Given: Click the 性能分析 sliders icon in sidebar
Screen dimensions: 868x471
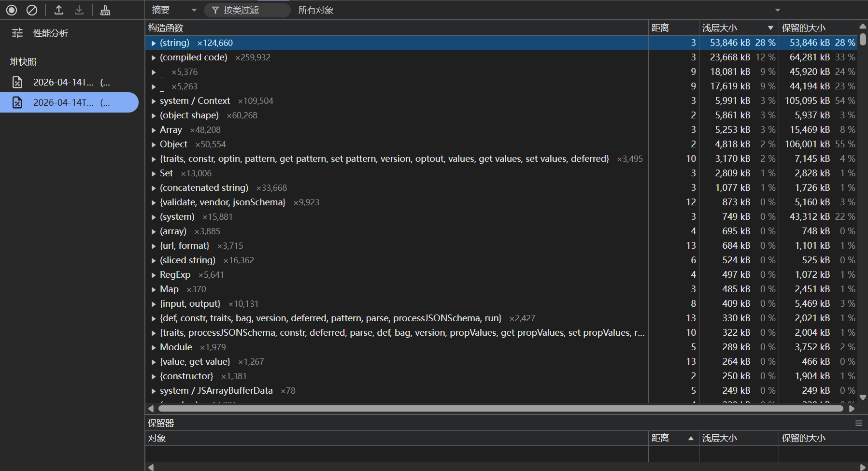Looking at the screenshot, I should (17, 33).
